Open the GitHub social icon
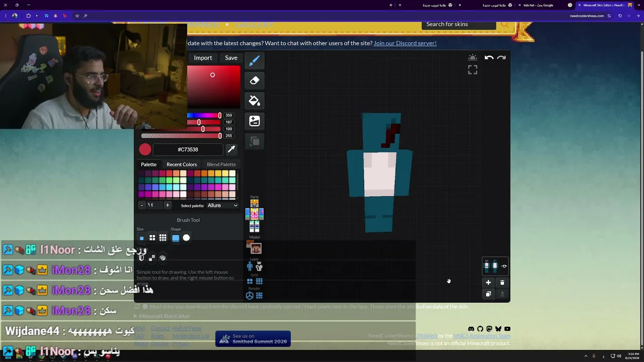Screen dimensions: 644x362 [x=480, y=329]
